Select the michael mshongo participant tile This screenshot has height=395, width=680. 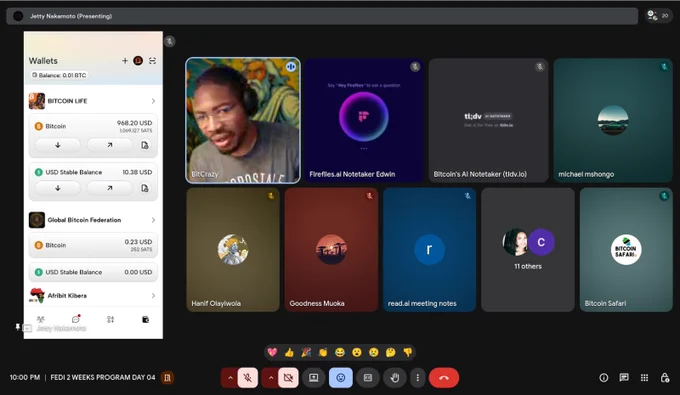click(x=613, y=121)
